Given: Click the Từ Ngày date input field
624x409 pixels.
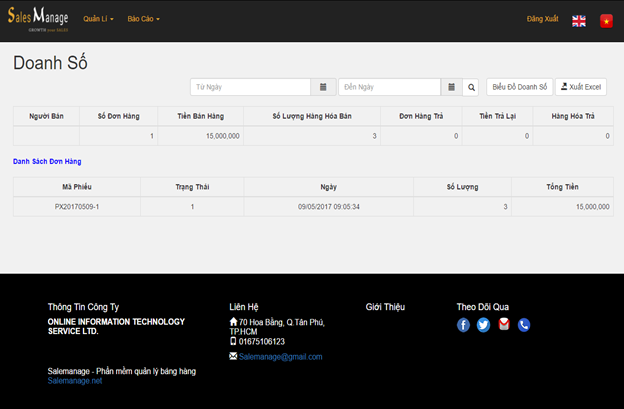Looking at the screenshot, I should (250, 87).
